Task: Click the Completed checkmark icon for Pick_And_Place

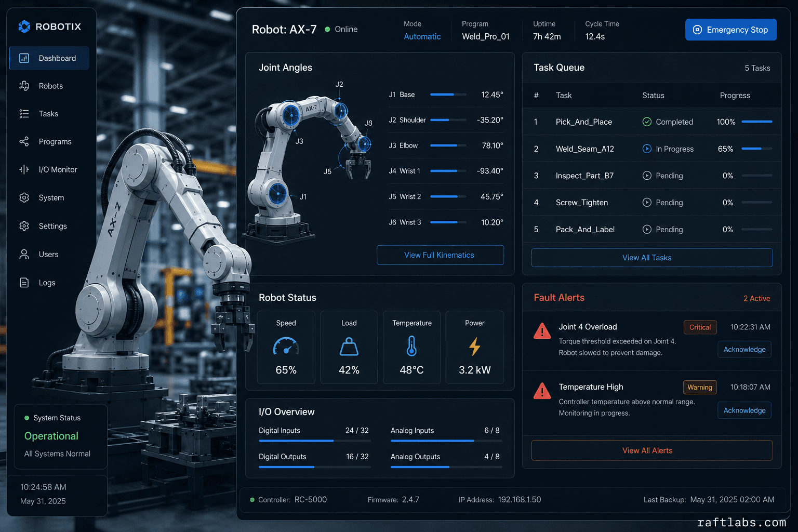Action: tap(647, 122)
